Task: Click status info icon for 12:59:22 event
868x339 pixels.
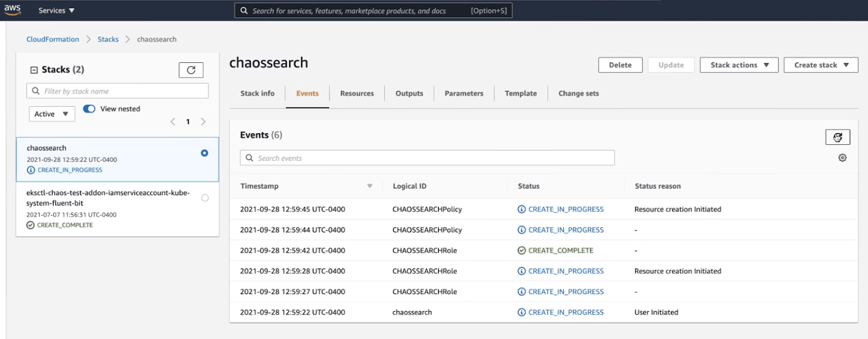Action: click(x=521, y=312)
